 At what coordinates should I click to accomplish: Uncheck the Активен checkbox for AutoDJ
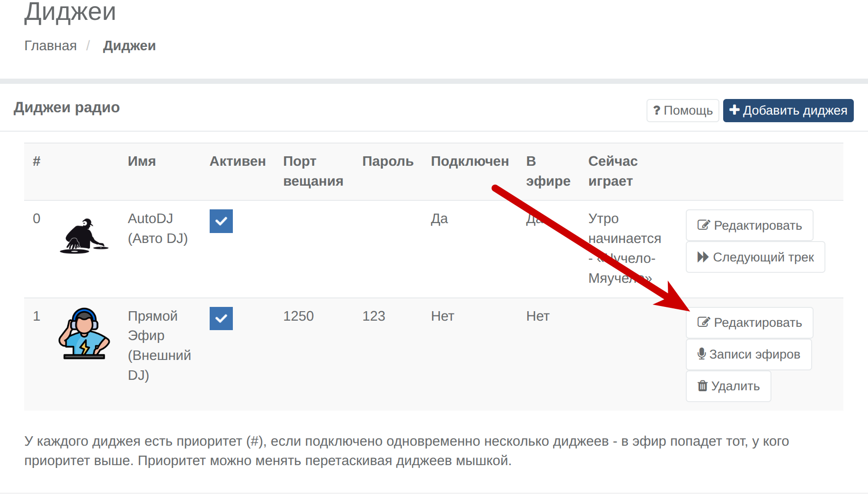pyautogui.click(x=221, y=221)
